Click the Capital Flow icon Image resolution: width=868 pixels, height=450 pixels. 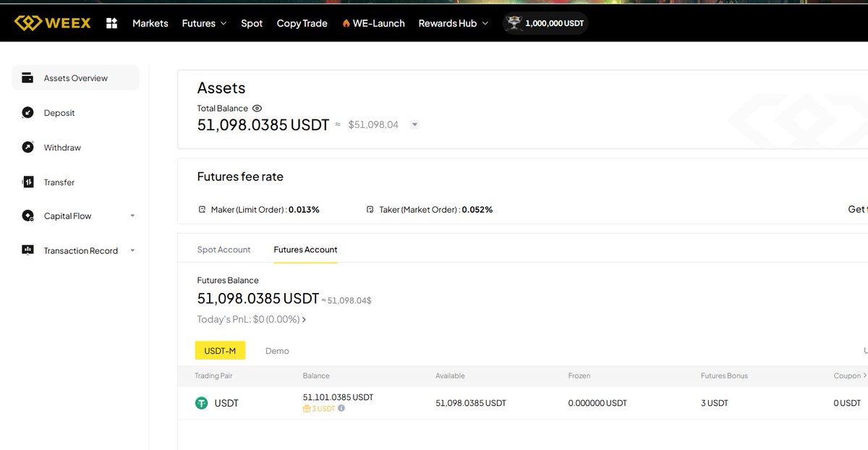click(x=27, y=216)
